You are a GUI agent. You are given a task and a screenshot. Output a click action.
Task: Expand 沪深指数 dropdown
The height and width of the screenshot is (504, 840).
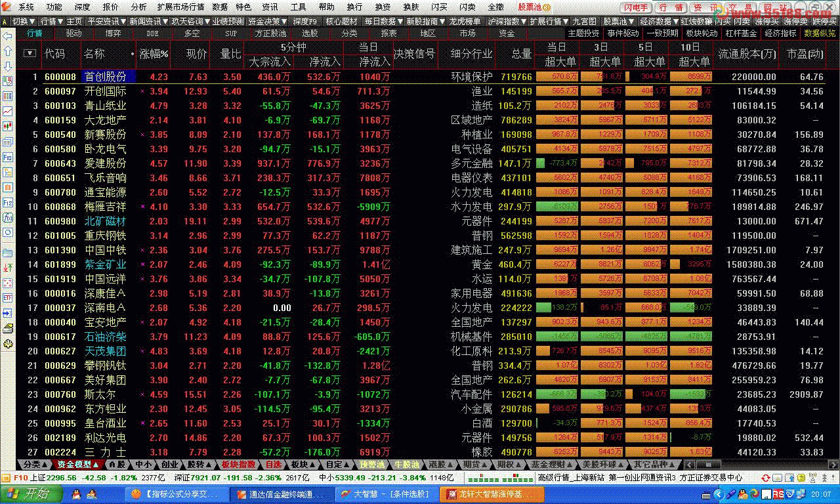click(x=507, y=21)
